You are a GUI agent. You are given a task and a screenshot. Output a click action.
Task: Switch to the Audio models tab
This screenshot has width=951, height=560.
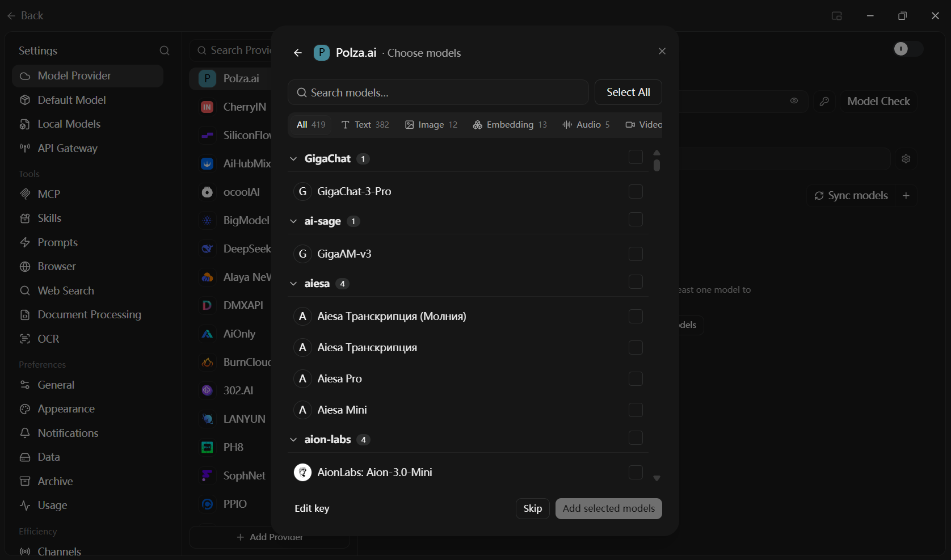[586, 125]
